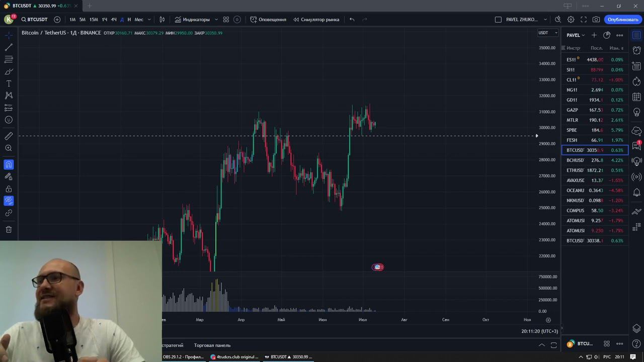Open the USDT currency dropdown
This screenshot has height=362, width=644.
tap(548, 33)
